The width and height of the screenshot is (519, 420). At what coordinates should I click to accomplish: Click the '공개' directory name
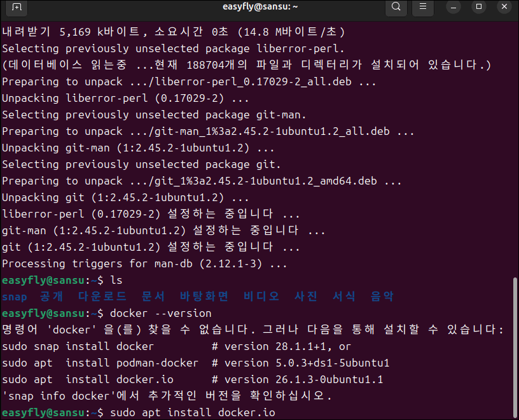52,296
